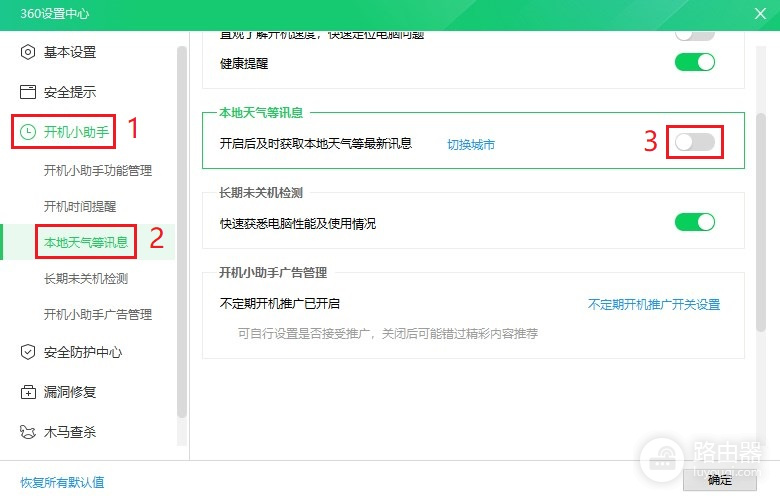
Task: Select 安全提示 category
Action: pos(70,92)
